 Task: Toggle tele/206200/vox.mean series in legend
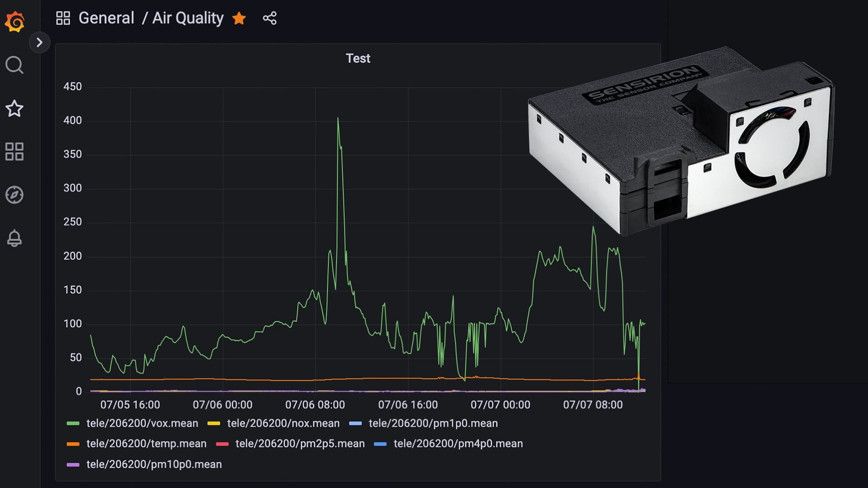pos(142,423)
